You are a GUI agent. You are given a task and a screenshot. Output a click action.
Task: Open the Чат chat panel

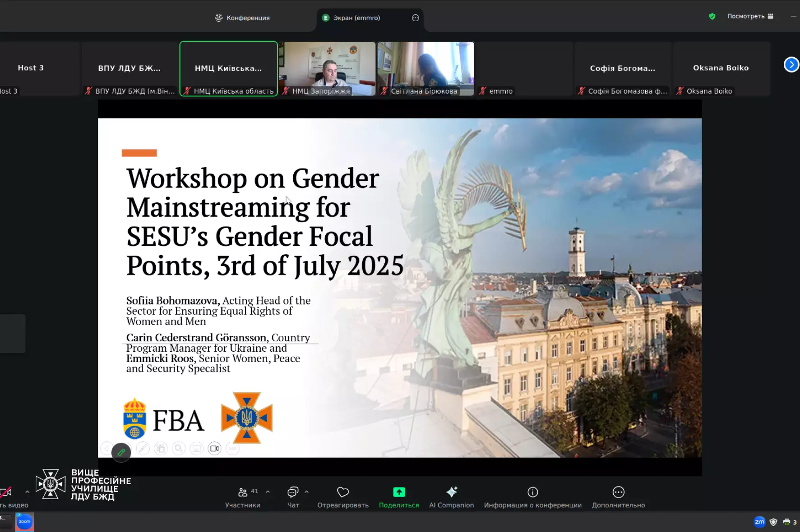coord(293,497)
